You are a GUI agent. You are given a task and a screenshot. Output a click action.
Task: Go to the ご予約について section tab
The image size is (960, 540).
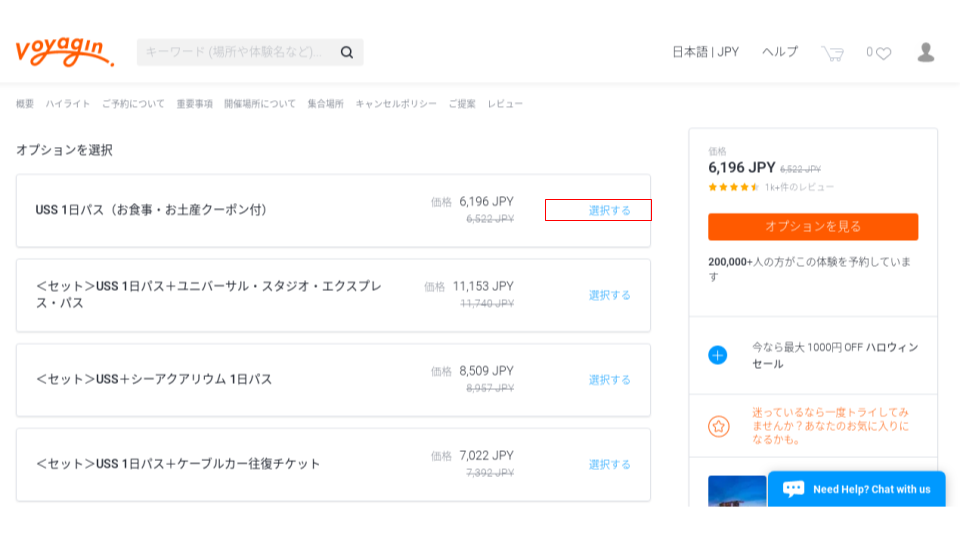(133, 104)
